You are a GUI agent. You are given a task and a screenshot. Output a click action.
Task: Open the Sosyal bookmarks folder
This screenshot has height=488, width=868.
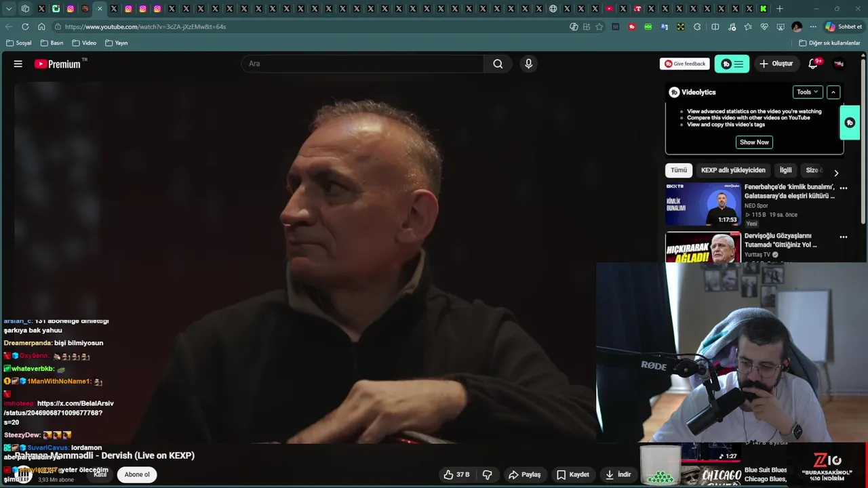point(19,43)
